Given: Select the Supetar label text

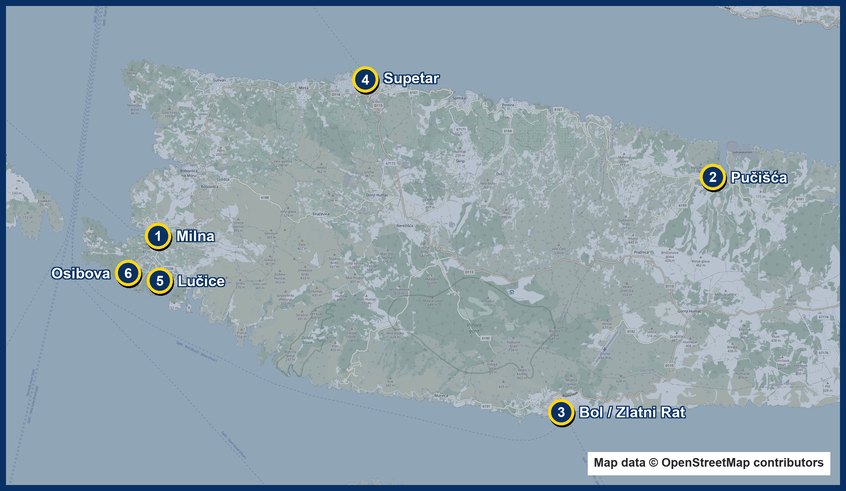Looking at the screenshot, I should tap(411, 79).
